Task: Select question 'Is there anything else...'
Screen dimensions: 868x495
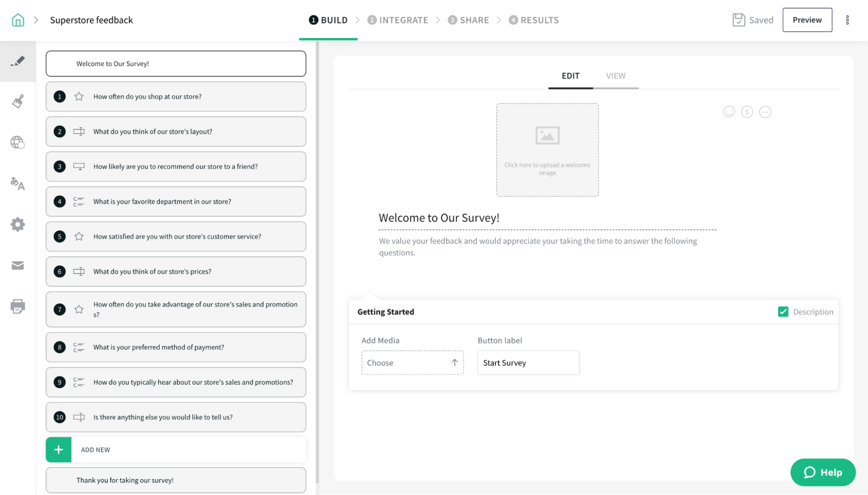Action: click(x=176, y=417)
